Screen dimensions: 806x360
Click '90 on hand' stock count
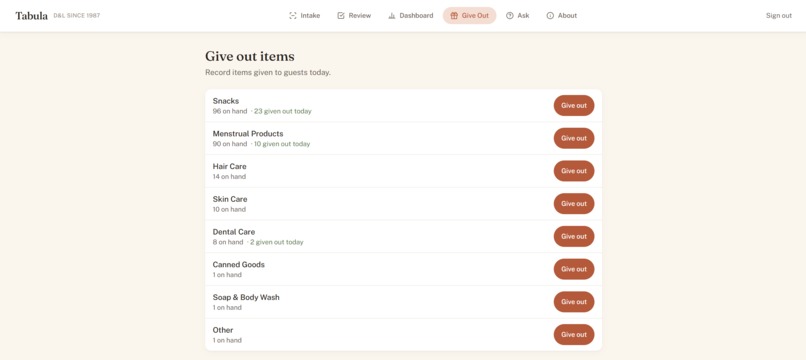pos(230,144)
